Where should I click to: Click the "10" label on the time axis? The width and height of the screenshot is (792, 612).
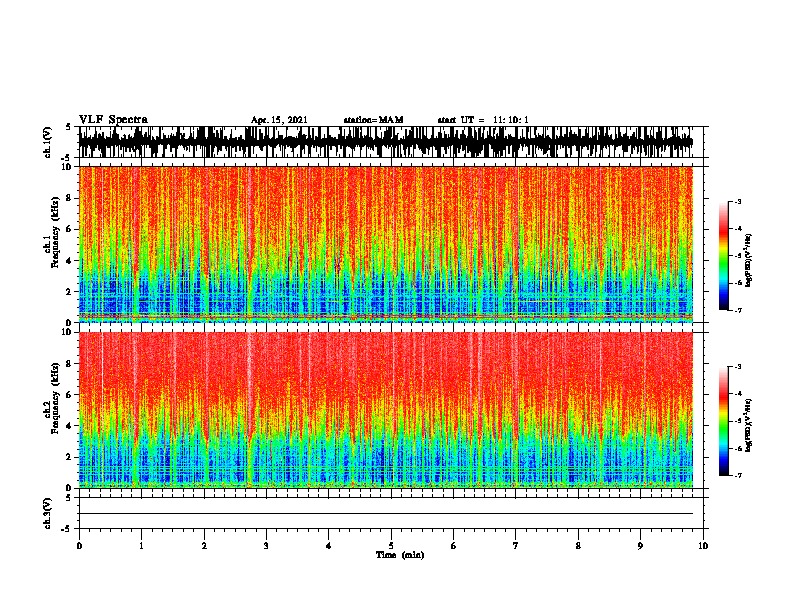click(703, 546)
